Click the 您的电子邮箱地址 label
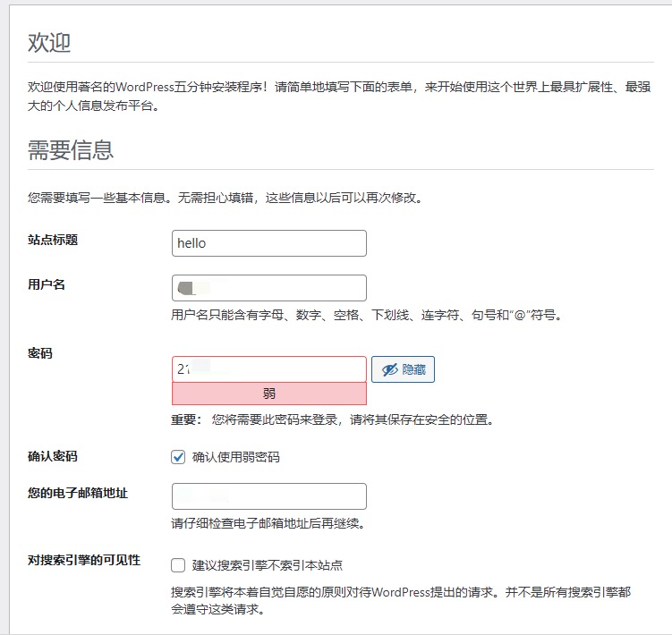 coord(78,493)
